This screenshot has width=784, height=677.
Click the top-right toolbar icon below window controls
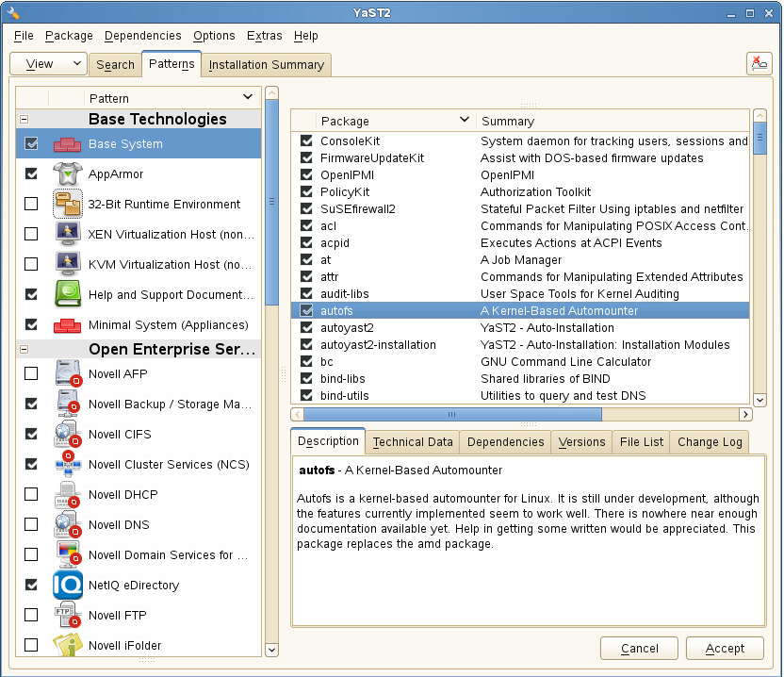coord(759,63)
